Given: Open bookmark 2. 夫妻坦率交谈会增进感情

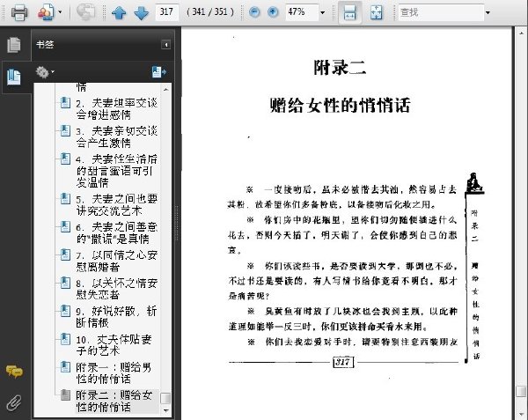Looking at the screenshot, I should (116, 109).
